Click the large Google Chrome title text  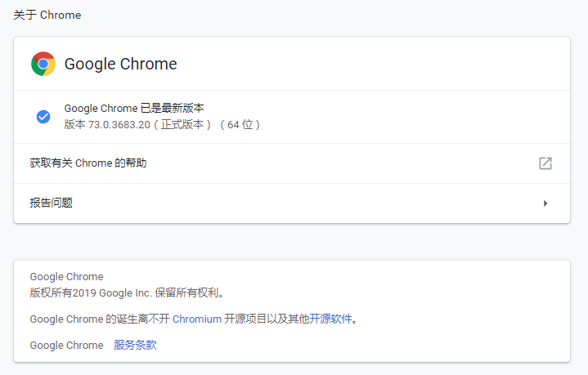tap(121, 64)
